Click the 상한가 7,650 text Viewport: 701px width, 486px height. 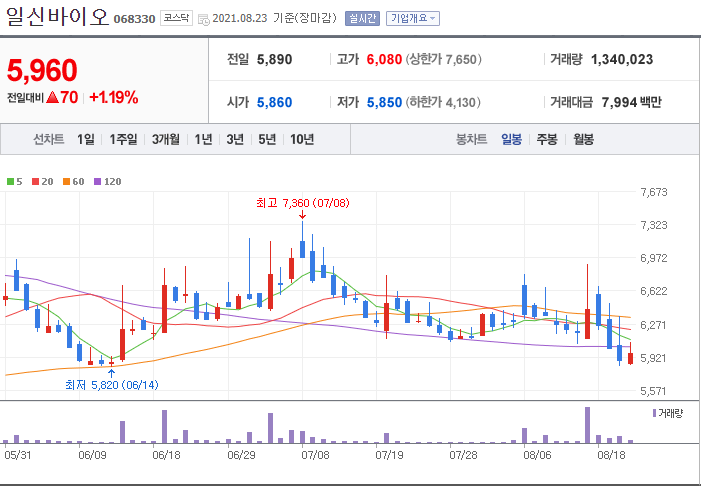tap(443, 59)
